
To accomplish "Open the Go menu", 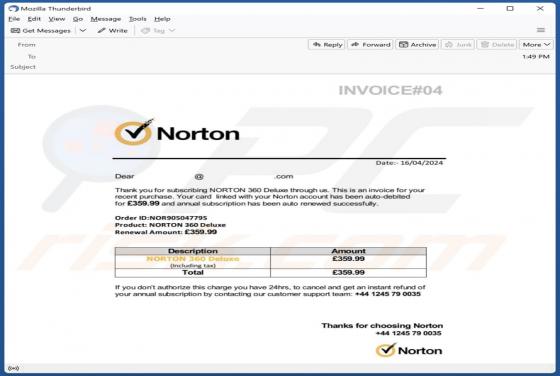I will click(78, 19).
